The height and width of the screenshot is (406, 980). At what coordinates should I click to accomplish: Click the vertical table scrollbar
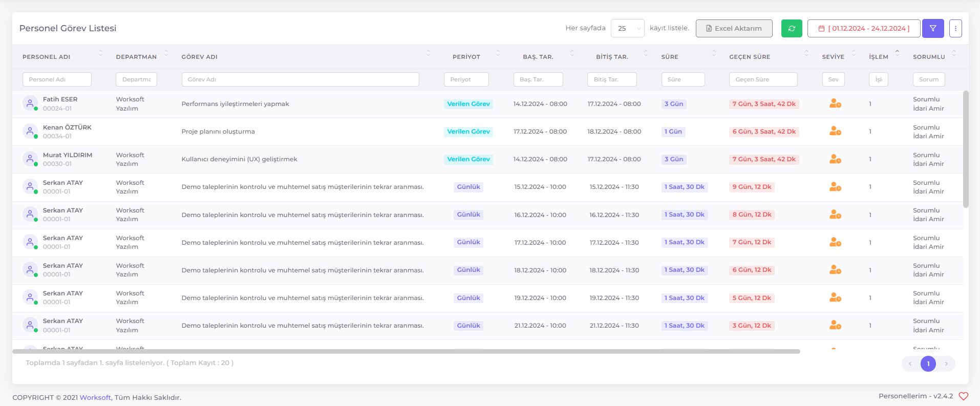pos(966,149)
